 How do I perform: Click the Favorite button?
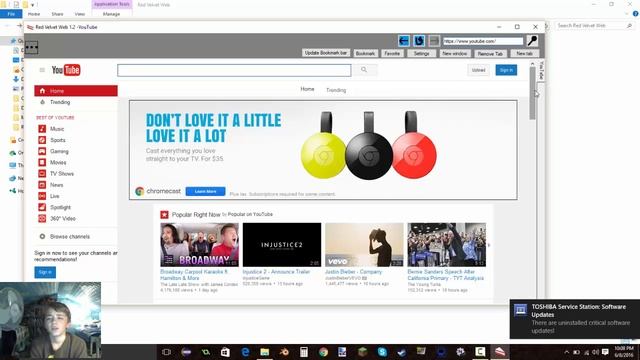point(392,53)
